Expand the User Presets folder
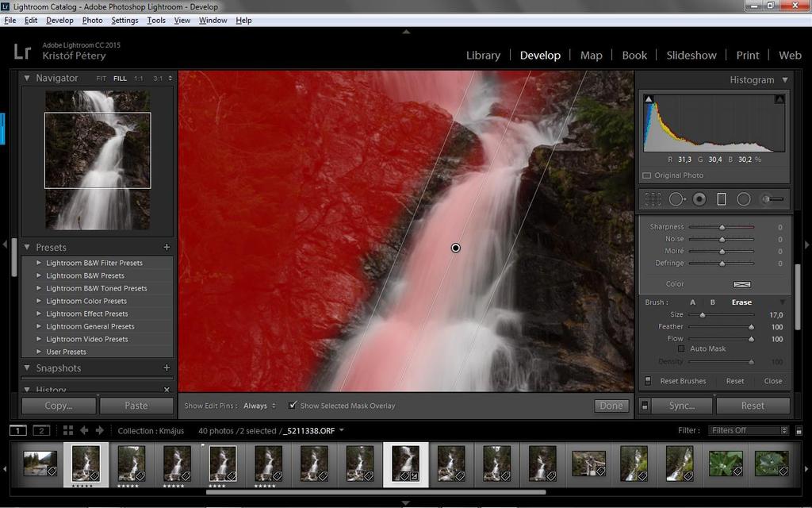The image size is (812, 508). (x=39, y=352)
